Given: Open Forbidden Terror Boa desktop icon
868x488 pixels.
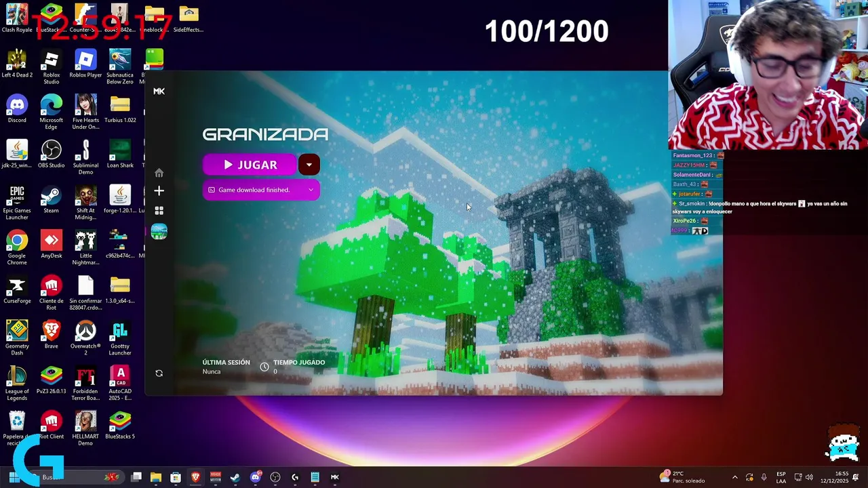Looking at the screenshot, I should click(x=85, y=384).
